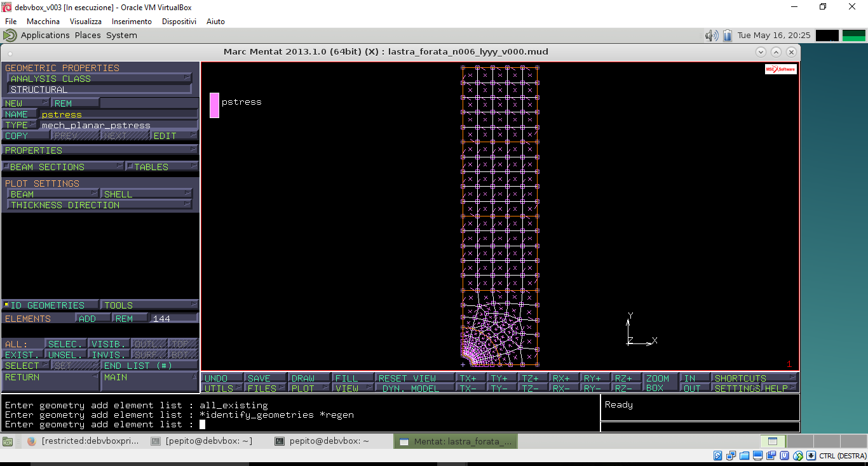The width and height of the screenshot is (868, 466).
Task: Click REM elements button
Action: click(x=130, y=318)
